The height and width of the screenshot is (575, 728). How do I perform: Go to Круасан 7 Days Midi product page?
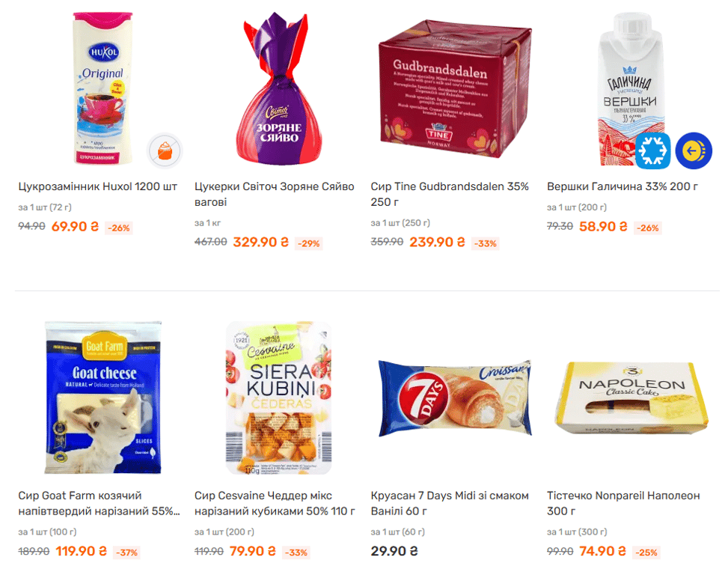(450, 503)
